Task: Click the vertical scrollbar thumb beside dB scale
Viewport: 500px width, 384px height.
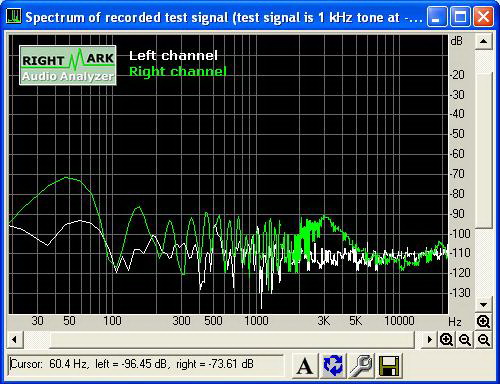Action: (484, 149)
